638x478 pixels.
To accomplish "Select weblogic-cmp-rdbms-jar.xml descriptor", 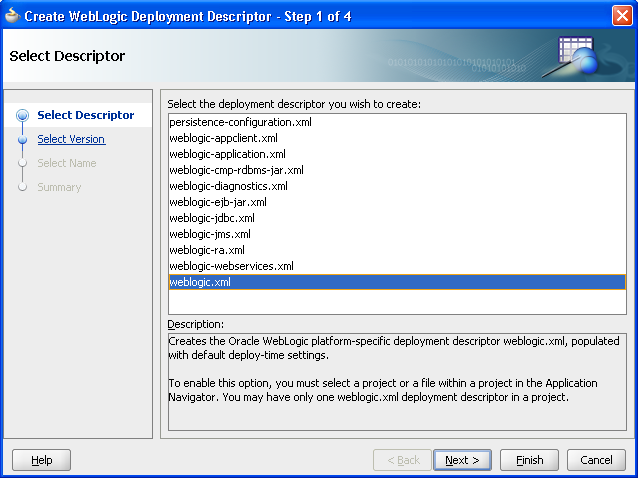I will point(236,170).
